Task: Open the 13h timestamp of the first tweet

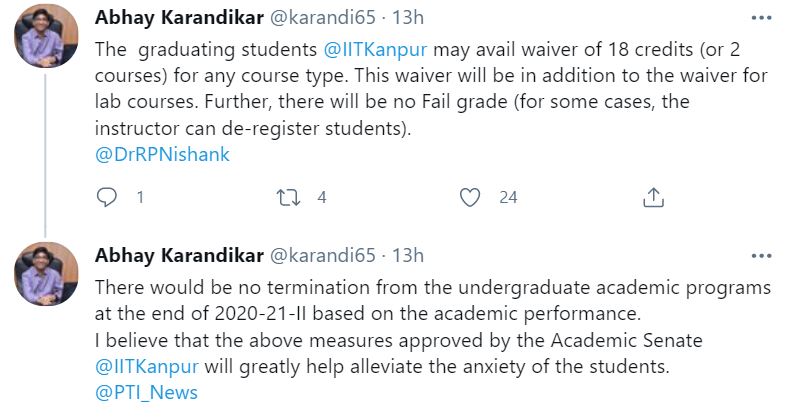Action: 408,19
